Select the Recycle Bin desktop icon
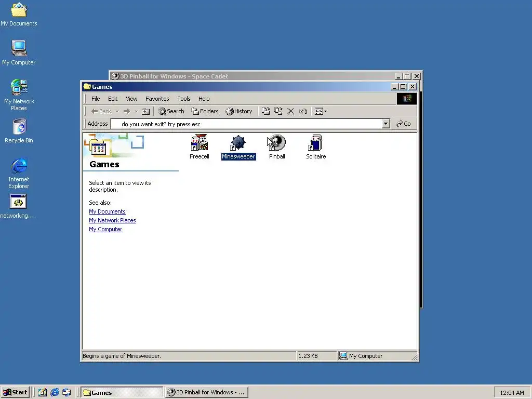Viewport: 532px width, 399px height. point(19,130)
